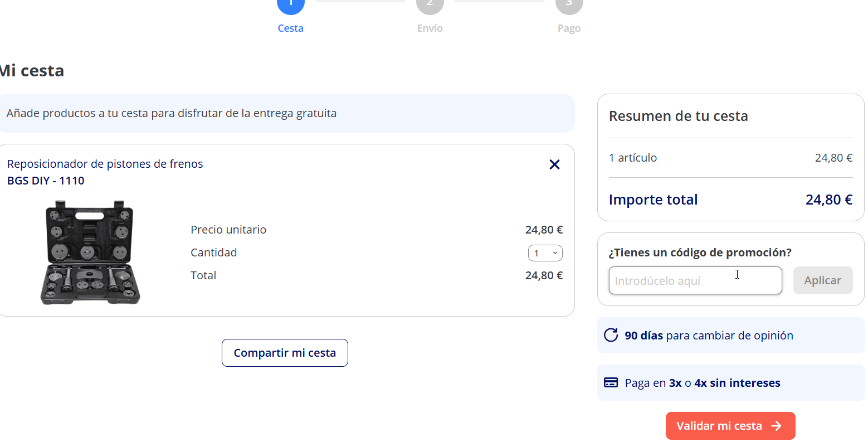
Task: Open the Reposicionador de pistones de frenos link
Action: 105,164
